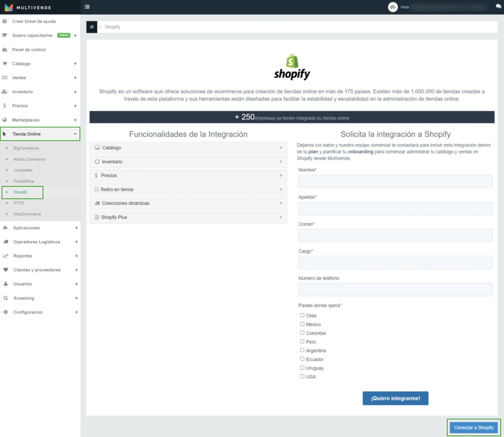Click the help question-mark icon beside Crear ticket
The image size is (504, 437).
tap(5, 21)
